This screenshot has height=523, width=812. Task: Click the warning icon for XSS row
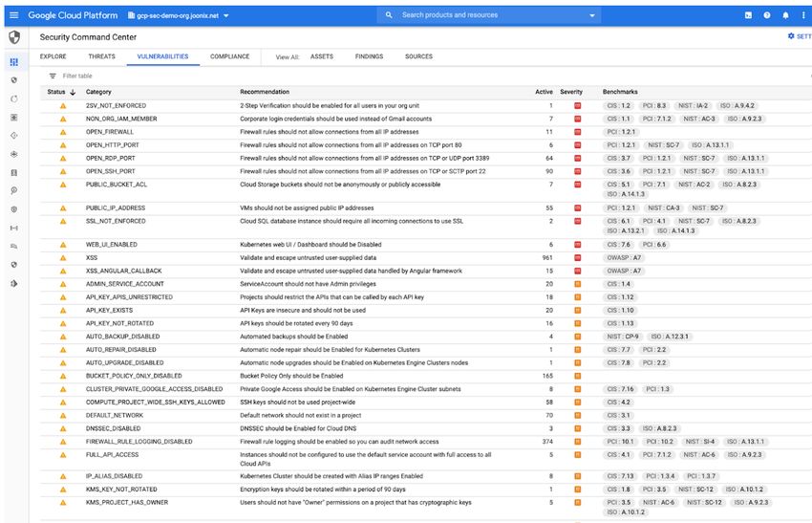(63, 257)
